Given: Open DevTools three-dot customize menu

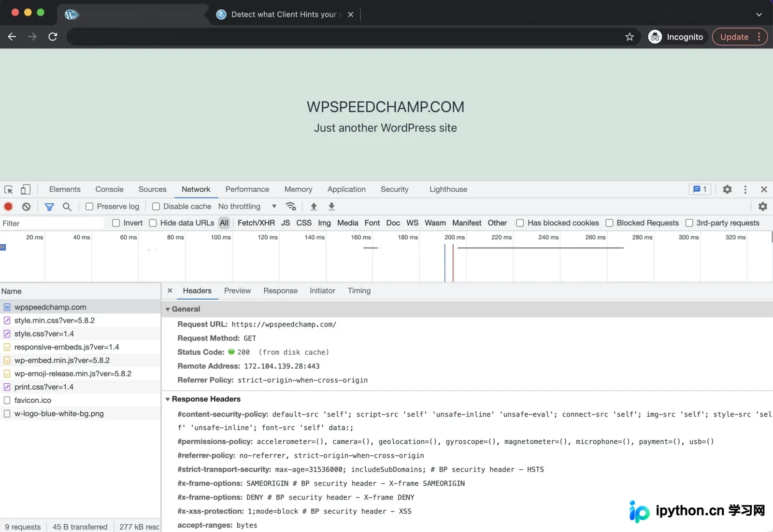Looking at the screenshot, I should (x=745, y=189).
